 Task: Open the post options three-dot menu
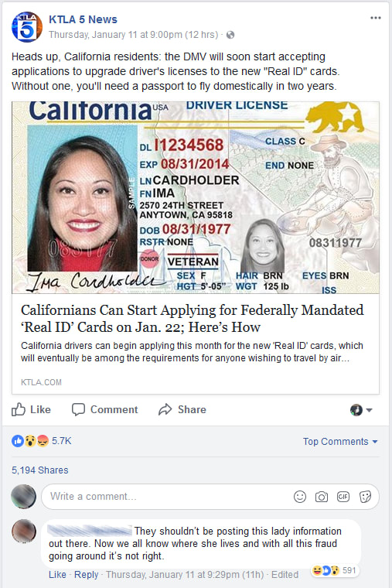coord(375,18)
